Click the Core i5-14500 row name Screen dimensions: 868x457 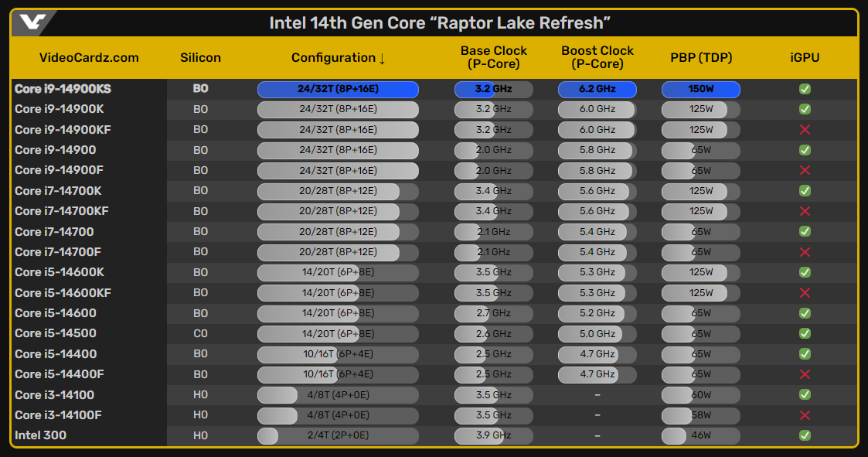56,333
